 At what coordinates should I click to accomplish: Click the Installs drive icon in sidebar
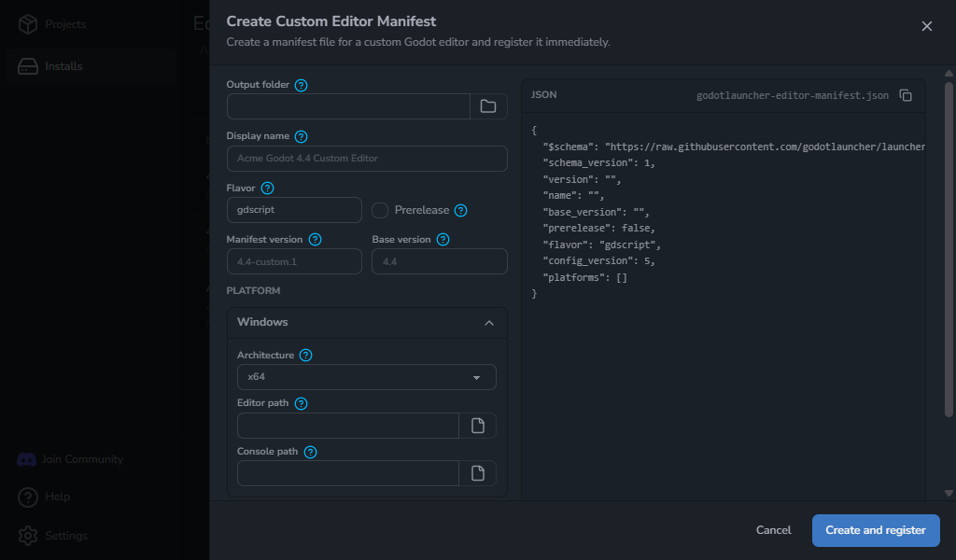(27, 66)
